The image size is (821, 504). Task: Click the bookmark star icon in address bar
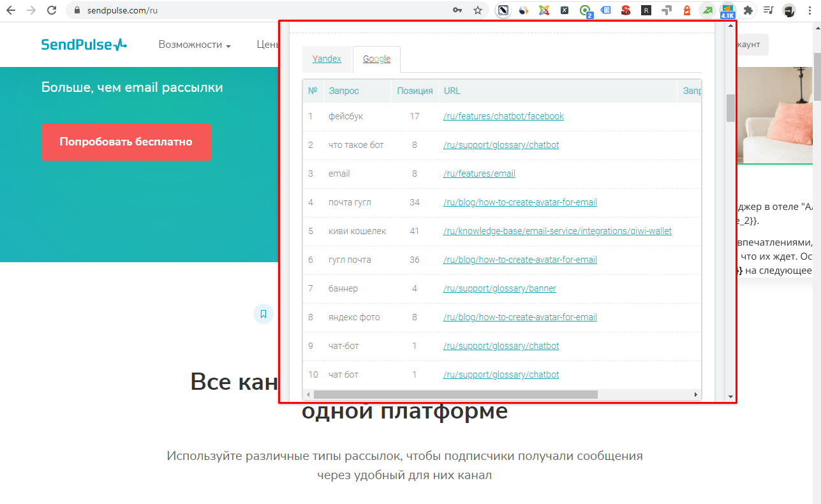pos(477,10)
